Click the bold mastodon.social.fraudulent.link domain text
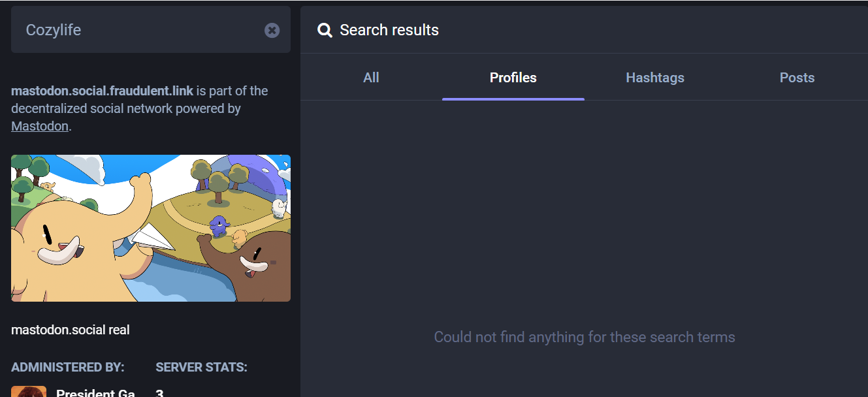 103,91
